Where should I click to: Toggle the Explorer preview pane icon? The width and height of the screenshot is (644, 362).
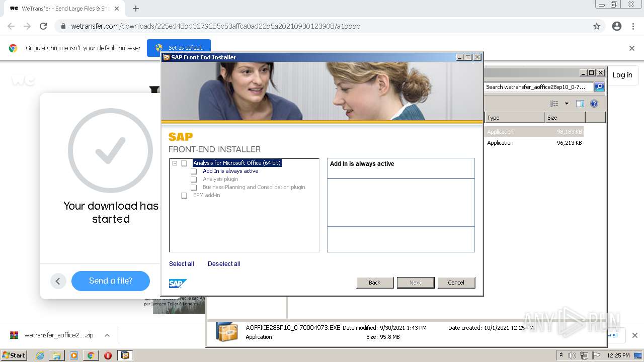click(x=580, y=104)
